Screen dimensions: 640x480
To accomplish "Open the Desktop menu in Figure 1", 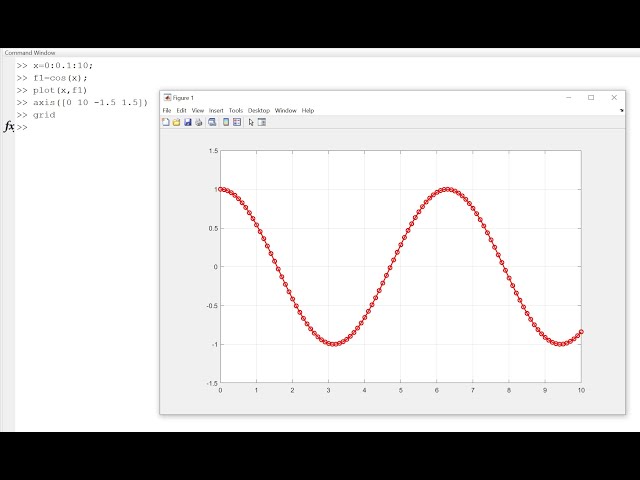I will [x=259, y=111].
